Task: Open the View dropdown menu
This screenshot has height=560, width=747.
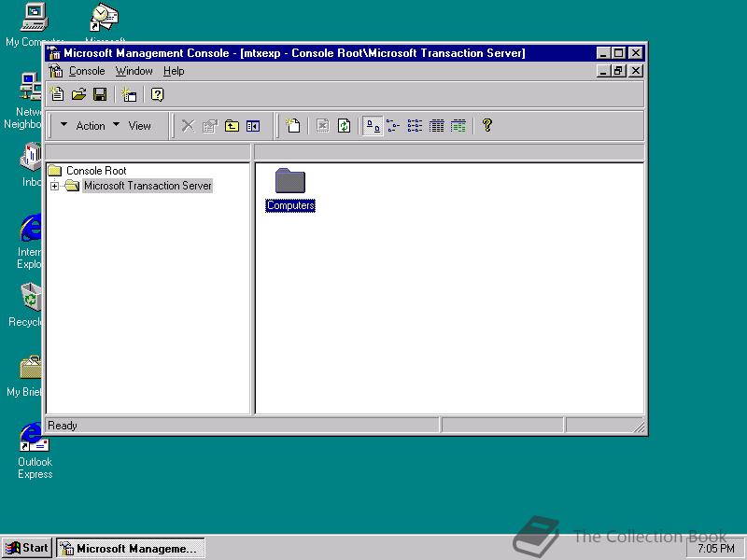Action: tap(132, 126)
